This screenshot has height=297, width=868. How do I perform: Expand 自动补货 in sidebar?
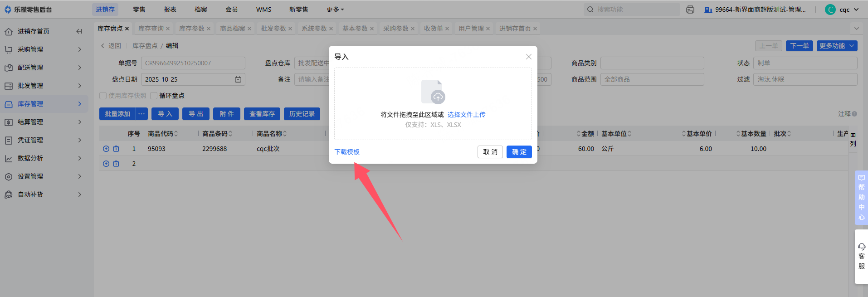80,195
